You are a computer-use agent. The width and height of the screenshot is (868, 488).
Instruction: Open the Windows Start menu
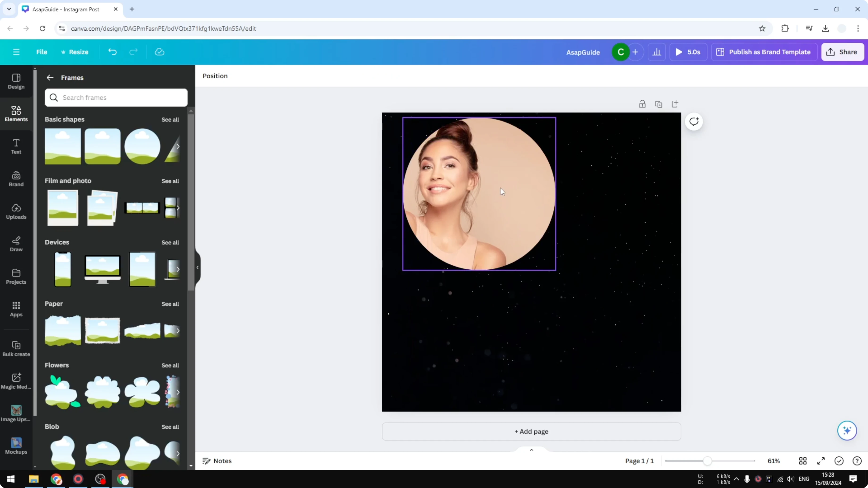[x=11, y=479]
